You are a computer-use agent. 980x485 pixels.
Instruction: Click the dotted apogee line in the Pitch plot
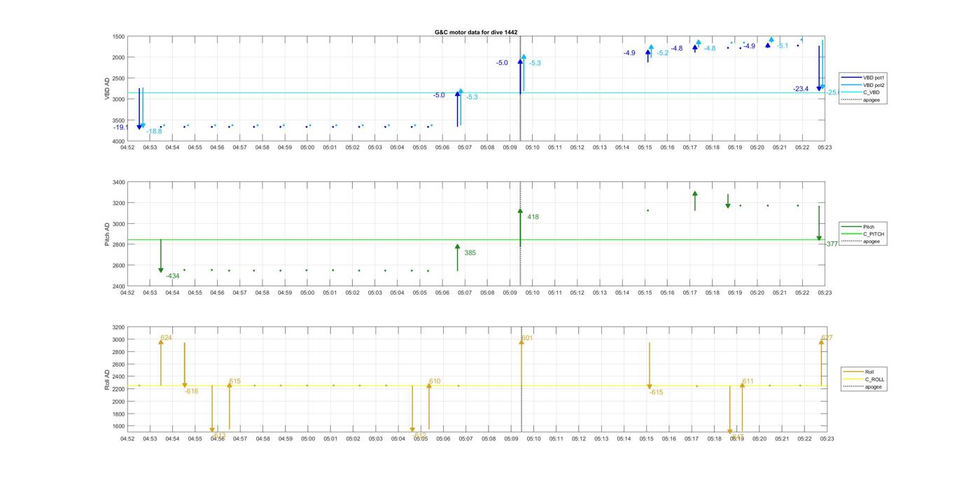coord(520,234)
